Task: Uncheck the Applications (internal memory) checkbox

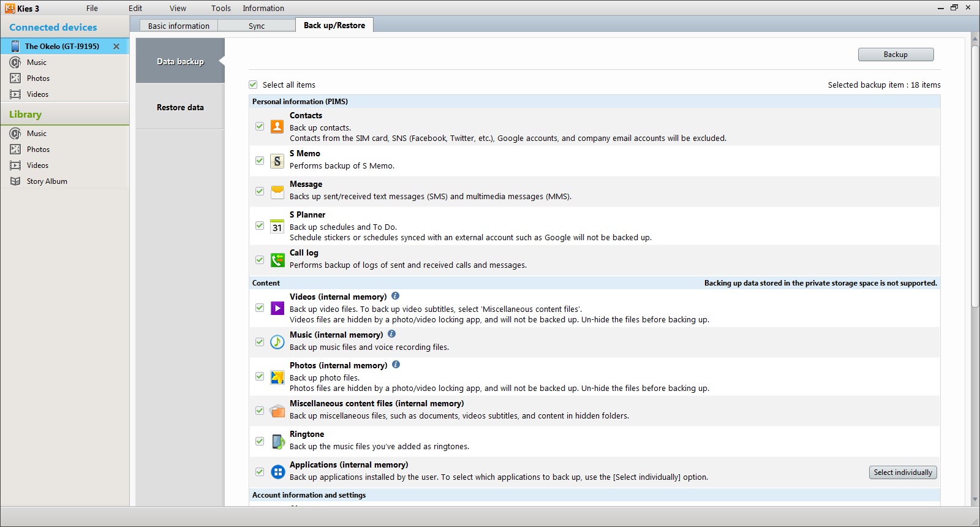Action: 260,472
